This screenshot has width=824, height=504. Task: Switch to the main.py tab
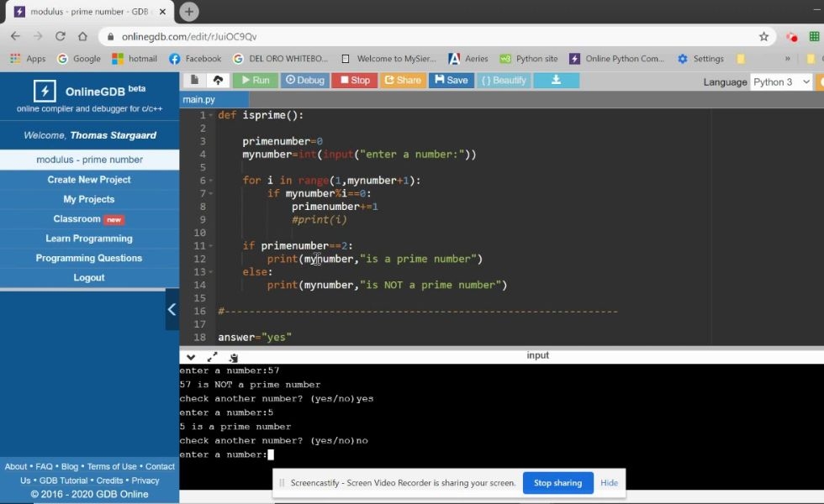199,98
